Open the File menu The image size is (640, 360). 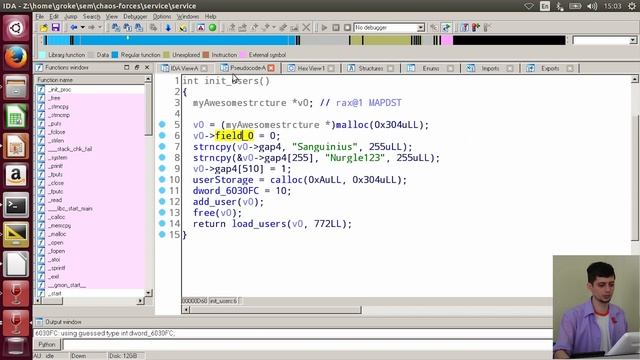point(40,16)
